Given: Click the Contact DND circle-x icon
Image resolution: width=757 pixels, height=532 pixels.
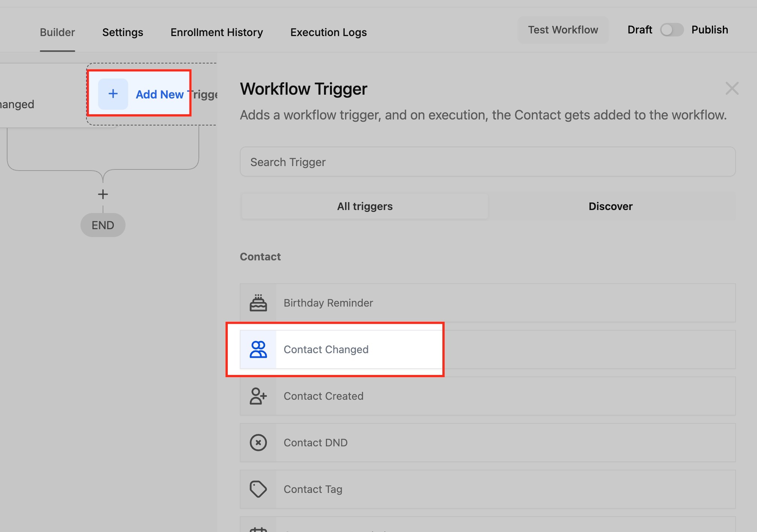Looking at the screenshot, I should 258,443.
